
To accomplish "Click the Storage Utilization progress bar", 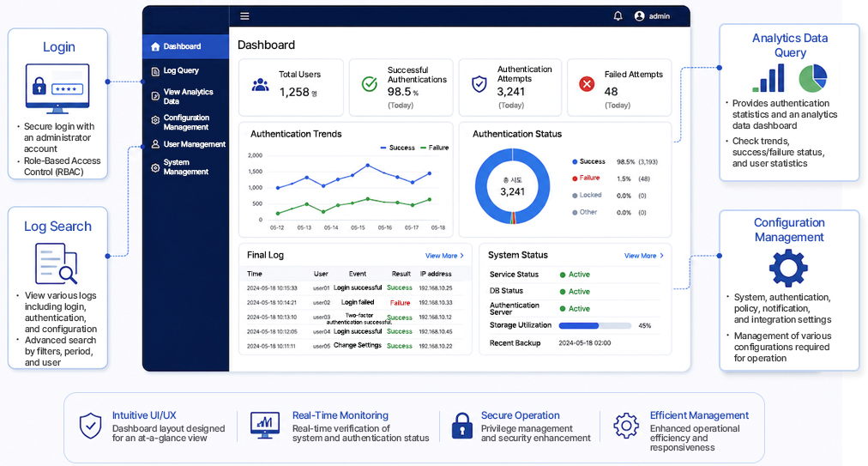I will (595, 326).
